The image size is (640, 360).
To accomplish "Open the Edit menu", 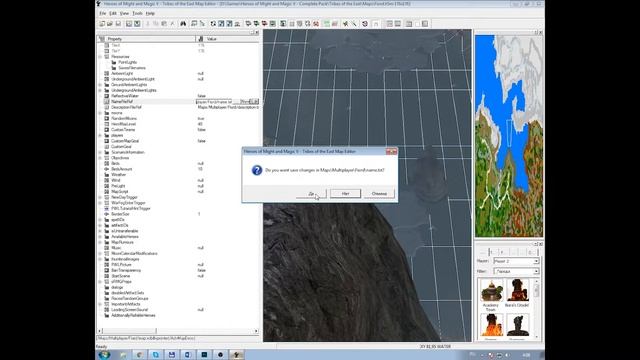I will [113, 13].
